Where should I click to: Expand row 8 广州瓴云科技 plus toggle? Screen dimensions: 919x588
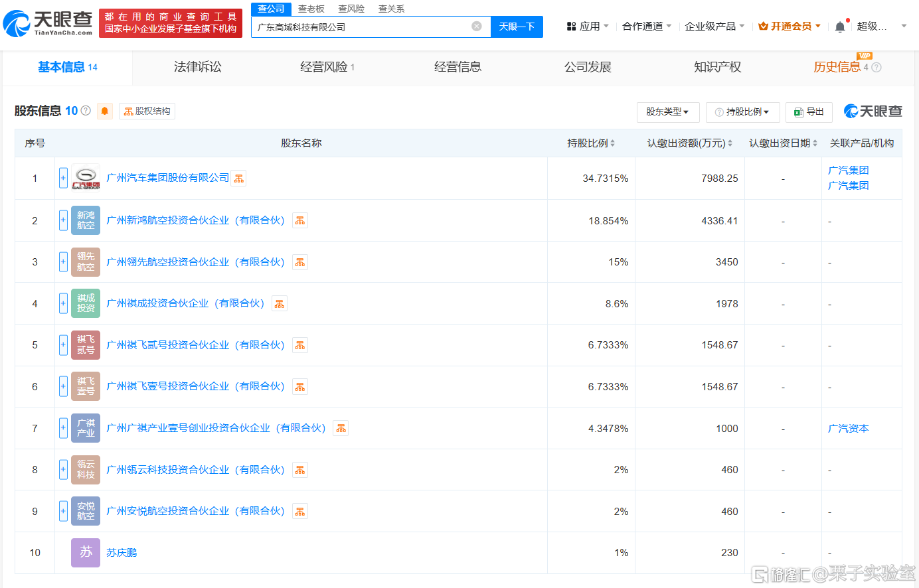tap(63, 470)
